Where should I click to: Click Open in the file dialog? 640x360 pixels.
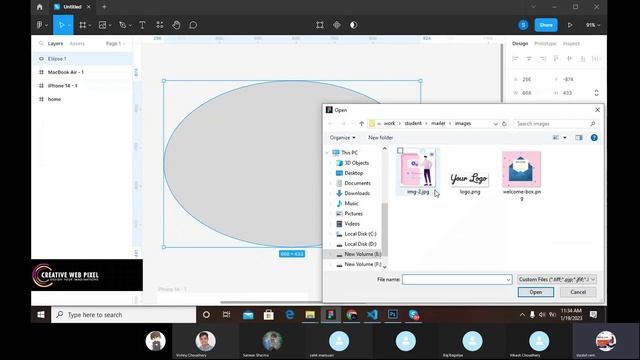point(536,292)
